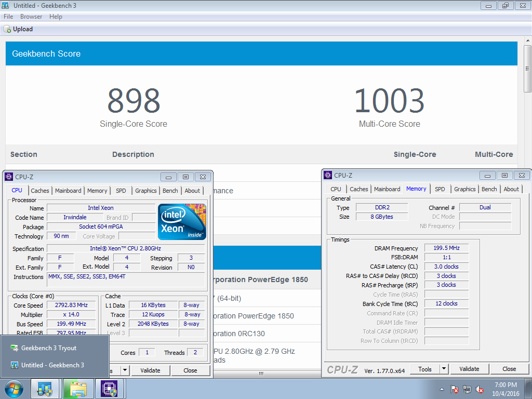Screen dimensions: 532x399
Task: Open Bench tab in left CPU-Z
Action: click(170, 191)
